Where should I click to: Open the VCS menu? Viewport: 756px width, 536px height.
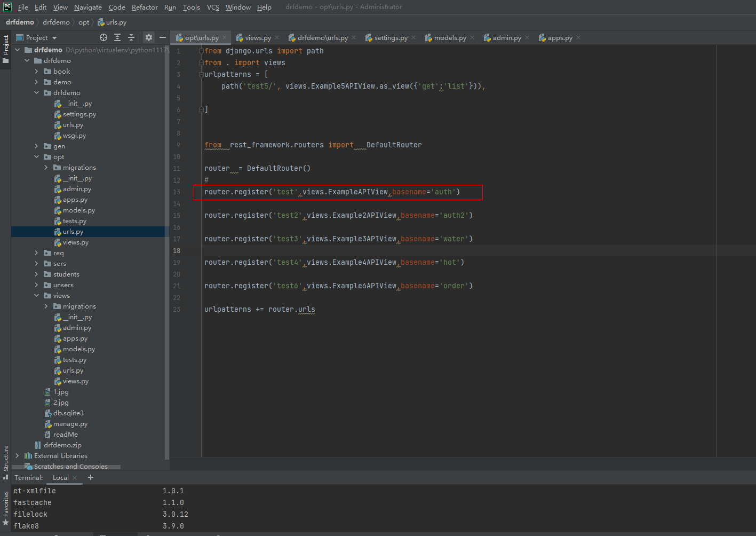pyautogui.click(x=213, y=7)
